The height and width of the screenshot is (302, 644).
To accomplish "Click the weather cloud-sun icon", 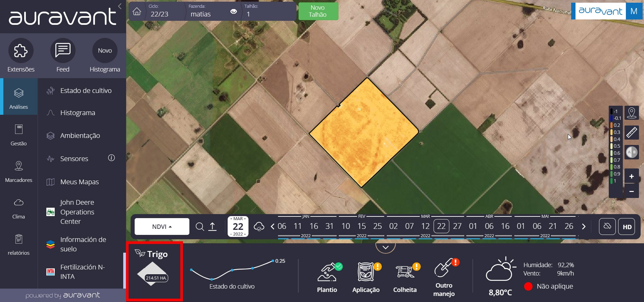I will [x=500, y=269].
